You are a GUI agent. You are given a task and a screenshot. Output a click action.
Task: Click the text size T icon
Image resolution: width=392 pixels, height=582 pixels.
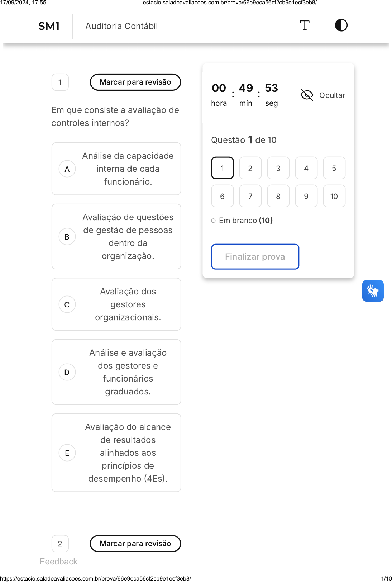305,25
